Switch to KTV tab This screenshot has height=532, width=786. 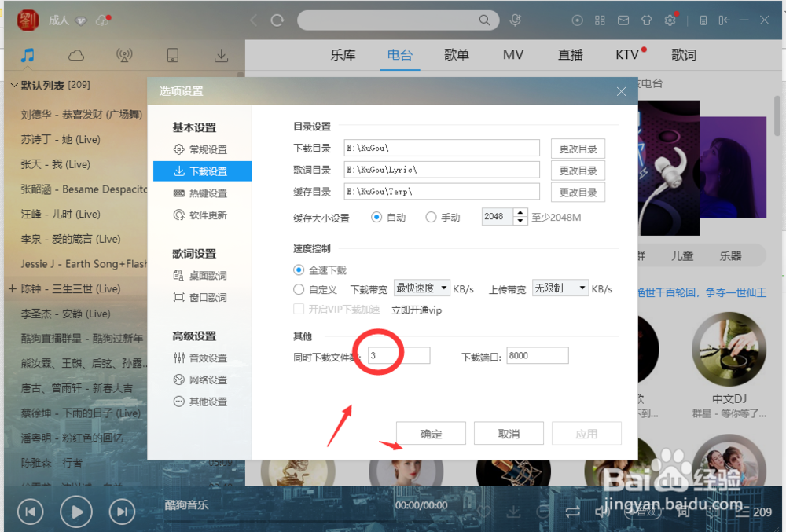click(627, 54)
